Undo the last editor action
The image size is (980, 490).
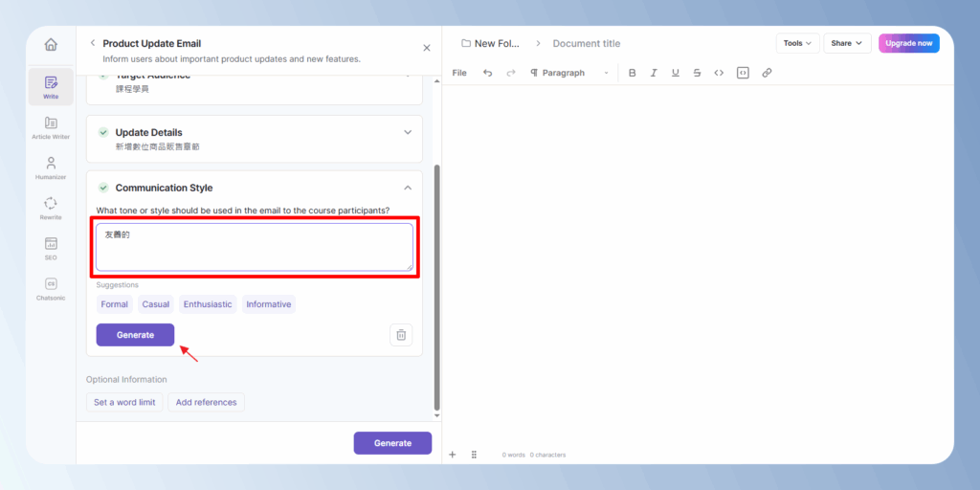(x=487, y=73)
